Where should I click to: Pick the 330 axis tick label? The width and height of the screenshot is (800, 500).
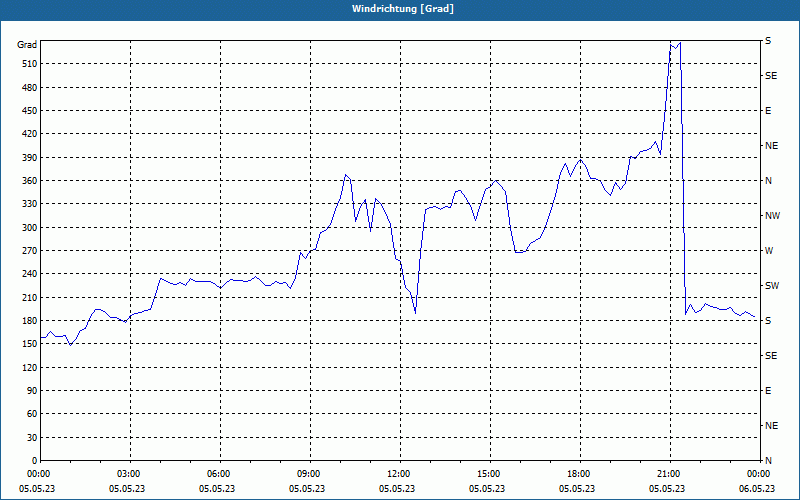pos(30,204)
